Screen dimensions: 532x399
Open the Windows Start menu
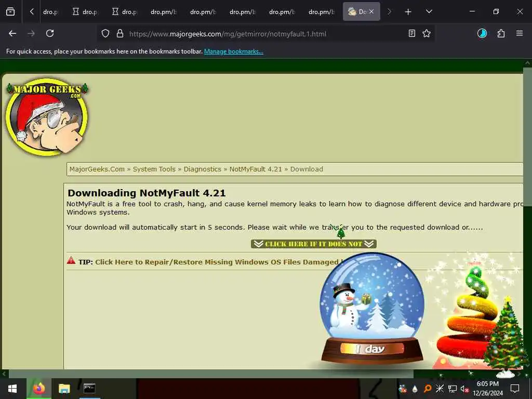[12, 389]
